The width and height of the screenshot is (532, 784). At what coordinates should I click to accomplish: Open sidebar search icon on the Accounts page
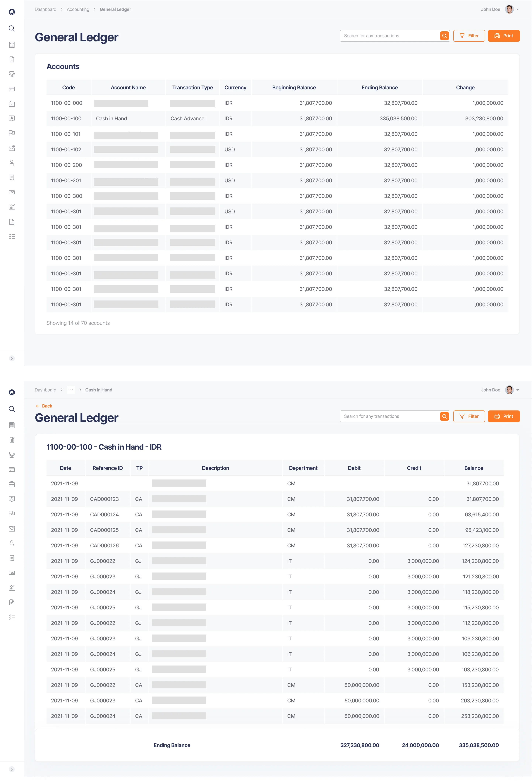[x=12, y=28]
